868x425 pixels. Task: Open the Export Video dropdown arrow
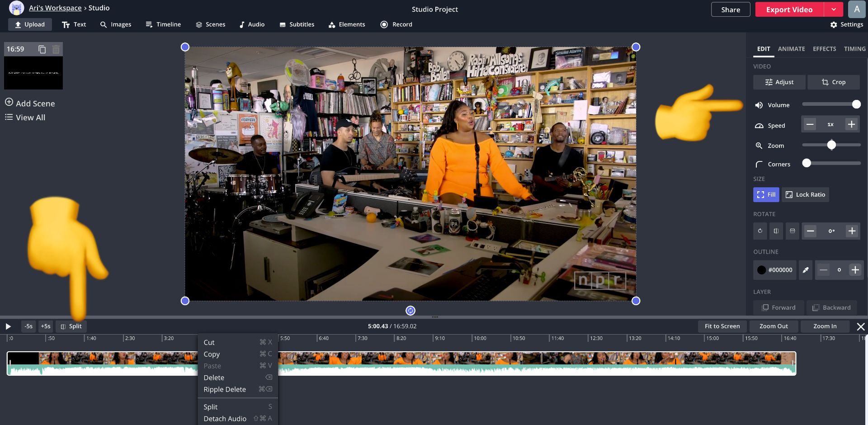pos(833,9)
